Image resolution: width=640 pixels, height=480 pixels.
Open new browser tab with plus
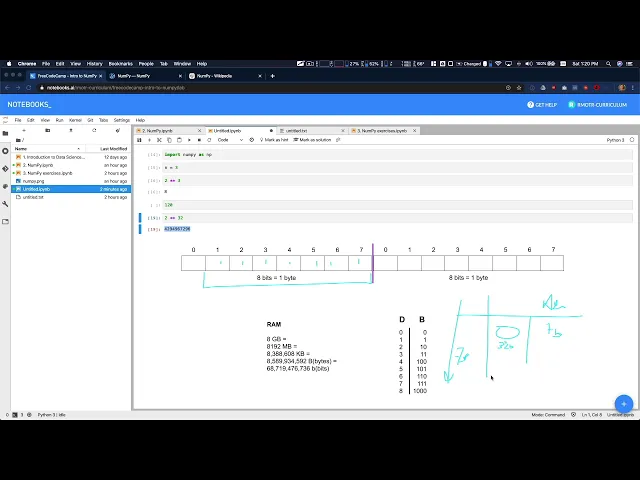[273, 76]
